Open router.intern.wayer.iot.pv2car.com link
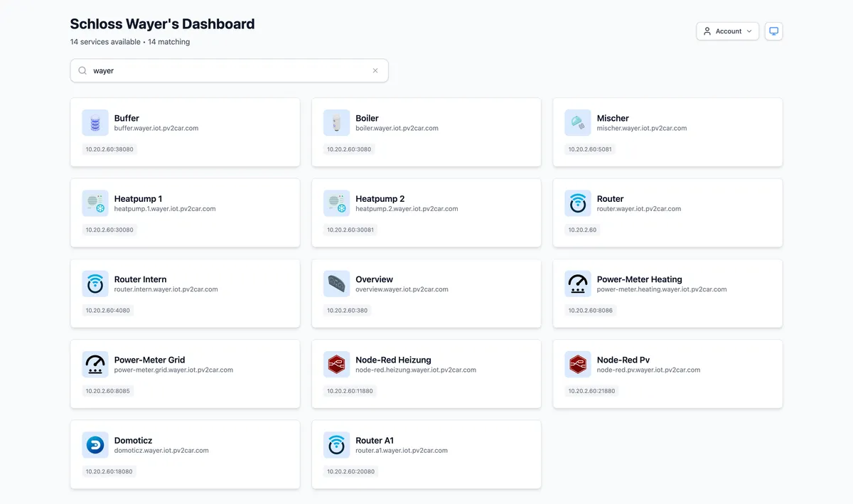Image resolution: width=853 pixels, height=504 pixels. click(x=166, y=289)
